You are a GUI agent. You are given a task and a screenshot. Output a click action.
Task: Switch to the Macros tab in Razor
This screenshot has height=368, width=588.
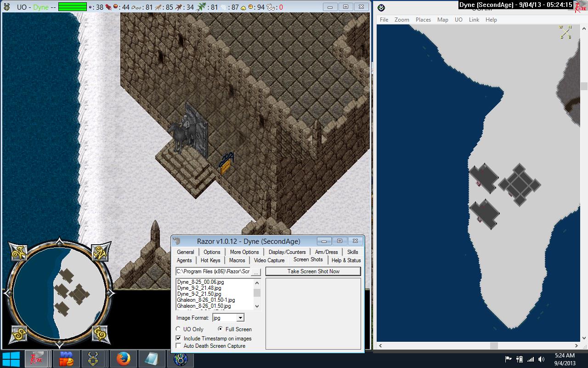click(x=237, y=260)
